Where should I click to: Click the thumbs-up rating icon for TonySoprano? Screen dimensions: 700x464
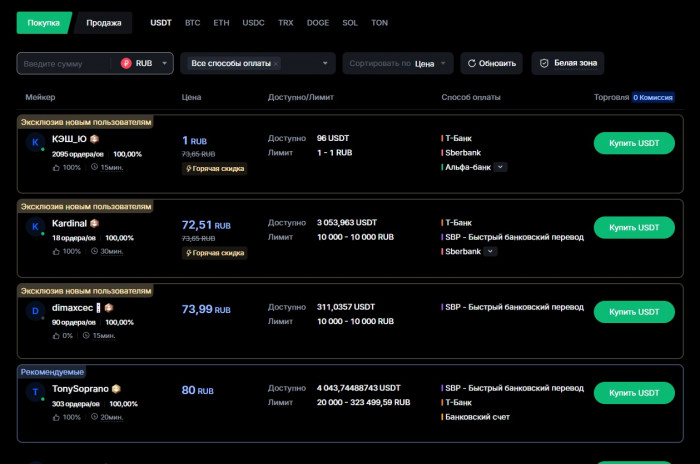[x=56, y=417]
